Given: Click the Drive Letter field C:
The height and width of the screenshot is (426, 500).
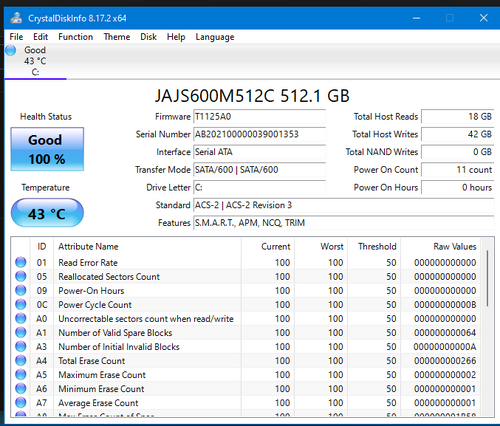Looking at the screenshot, I should pyautogui.click(x=259, y=187).
